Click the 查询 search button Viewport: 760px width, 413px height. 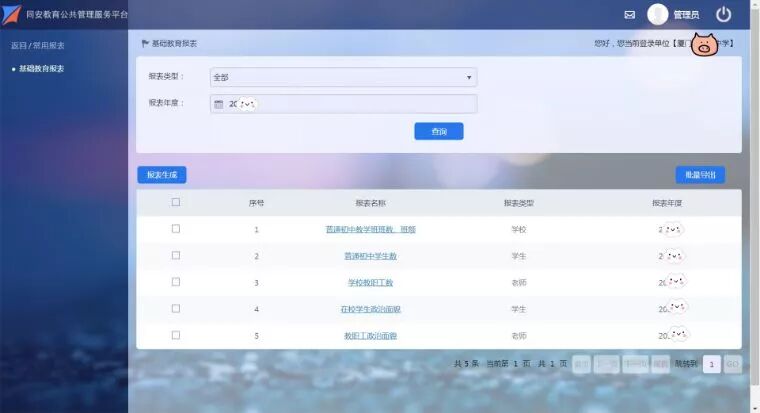point(439,131)
